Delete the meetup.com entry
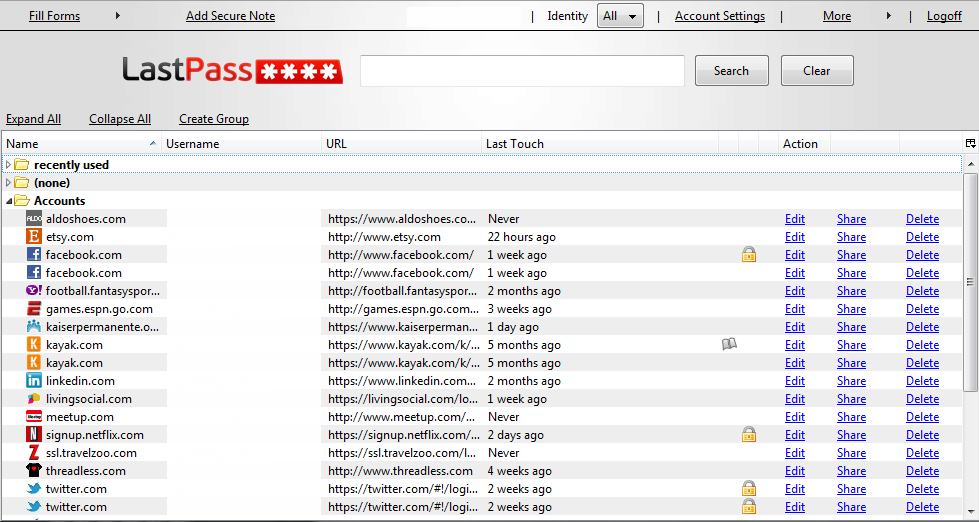This screenshot has height=522, width=979. 923,416
